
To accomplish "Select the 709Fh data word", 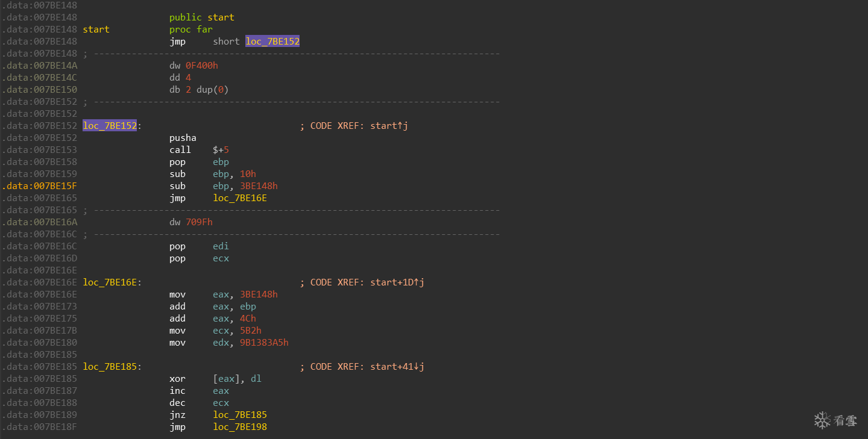I will tap(199, 222).
